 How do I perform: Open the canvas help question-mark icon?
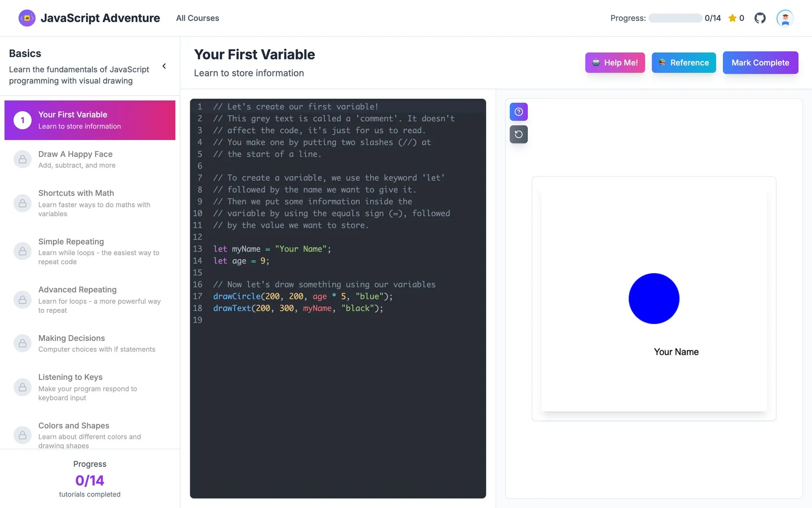(519, 112)
